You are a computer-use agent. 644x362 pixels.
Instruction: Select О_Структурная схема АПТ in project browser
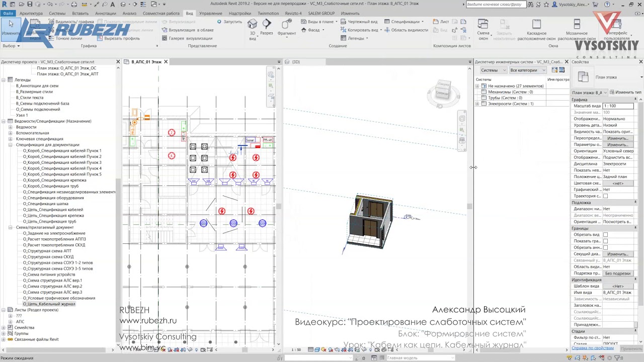[47, 251]
